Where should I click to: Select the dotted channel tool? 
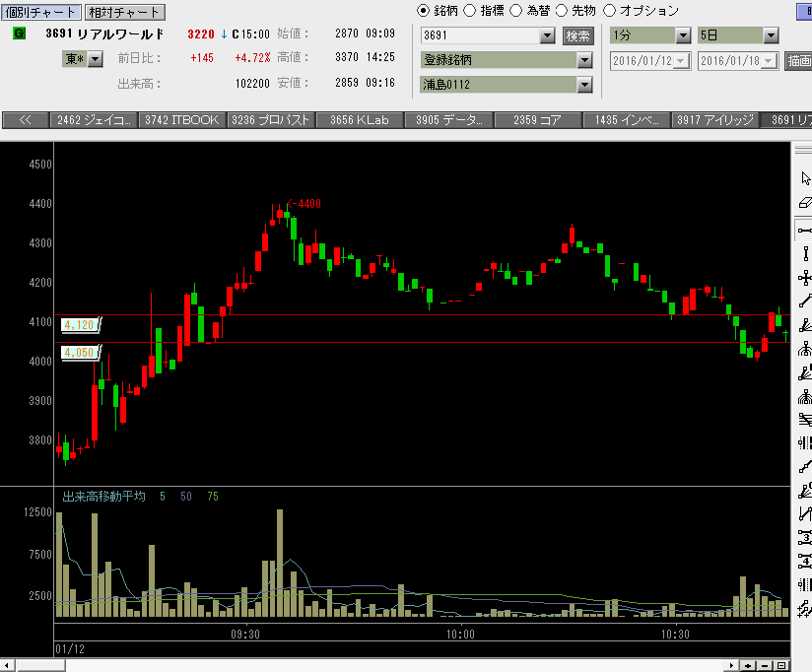coord(805,608)
